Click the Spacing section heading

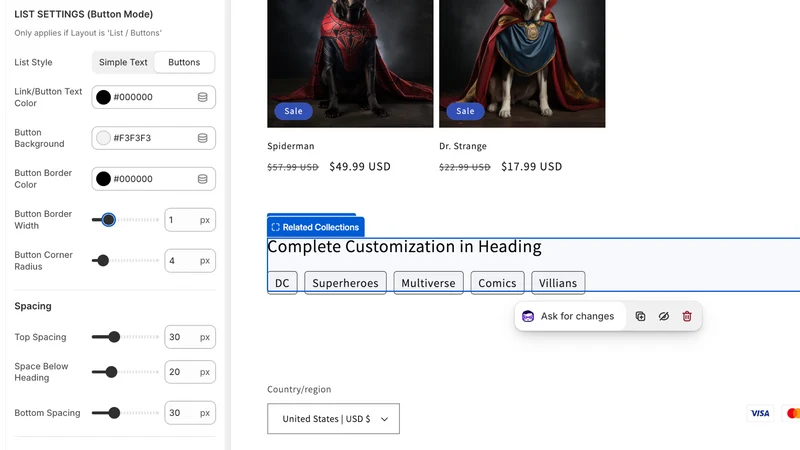33,306
